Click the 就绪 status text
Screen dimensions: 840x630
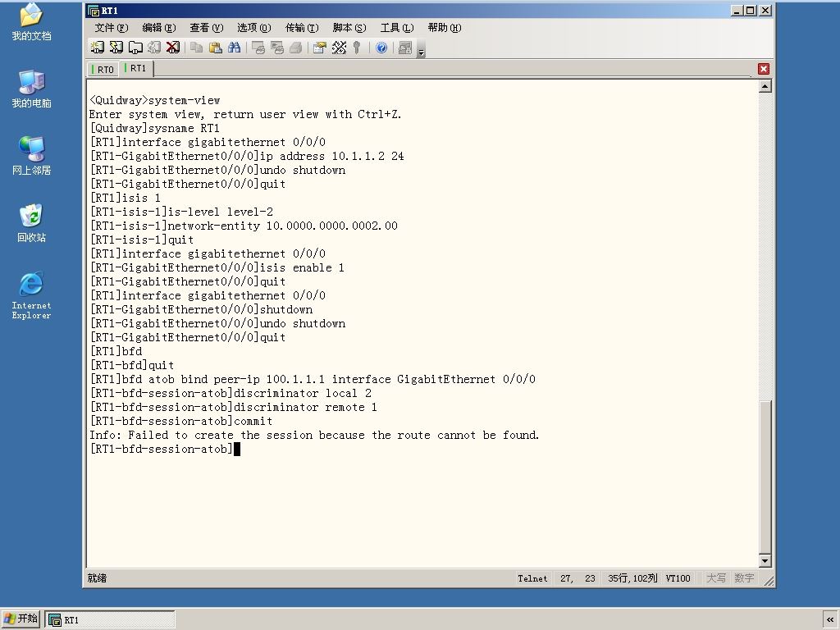coord(97,578)
